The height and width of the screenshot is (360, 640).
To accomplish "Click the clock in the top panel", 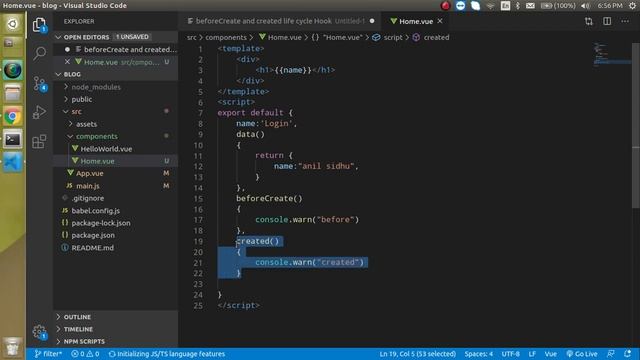I will [x=610, y=6].
